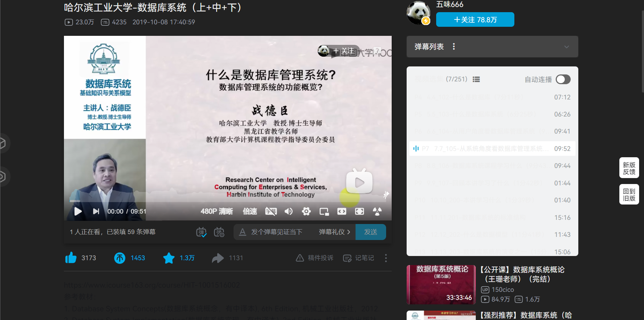This screenshot has height=320, width=644.
Task: Skip to the next episode in player
Action: (96, 211)
